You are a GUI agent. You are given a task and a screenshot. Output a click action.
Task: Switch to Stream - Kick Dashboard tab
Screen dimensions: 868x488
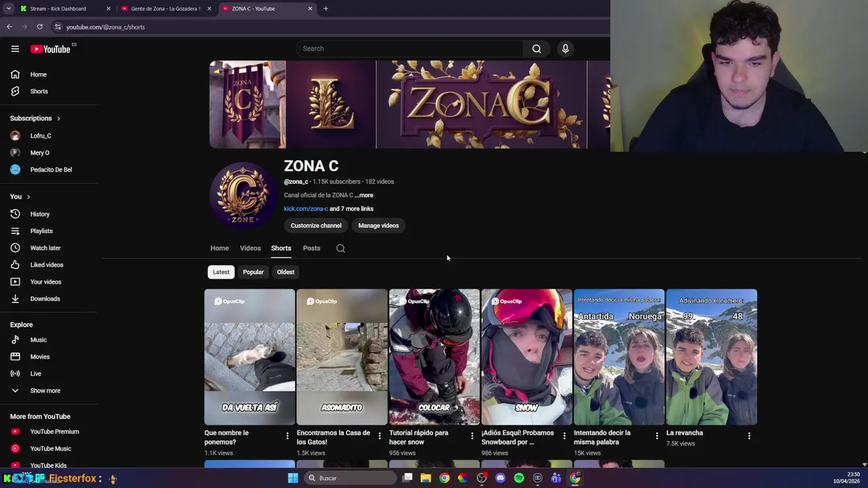click(65, 9)
